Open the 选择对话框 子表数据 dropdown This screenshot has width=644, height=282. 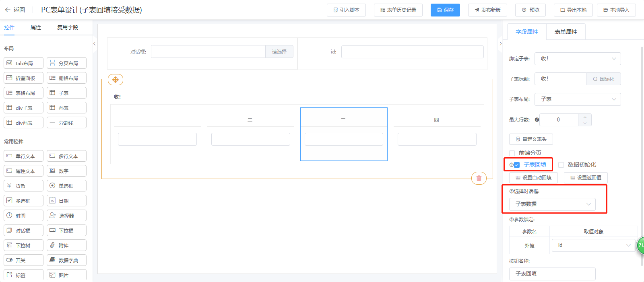(x=552, y=204)
